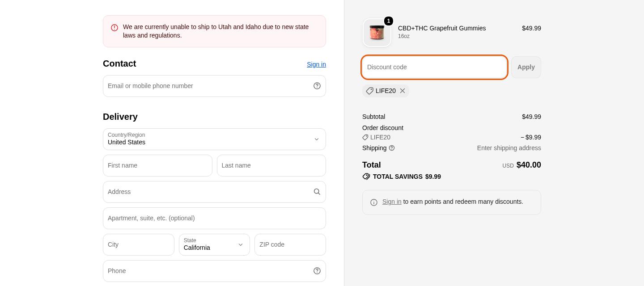This screenshot has width=644, height=286.
Task: Focus the First name field
Action: coord(157,165)
